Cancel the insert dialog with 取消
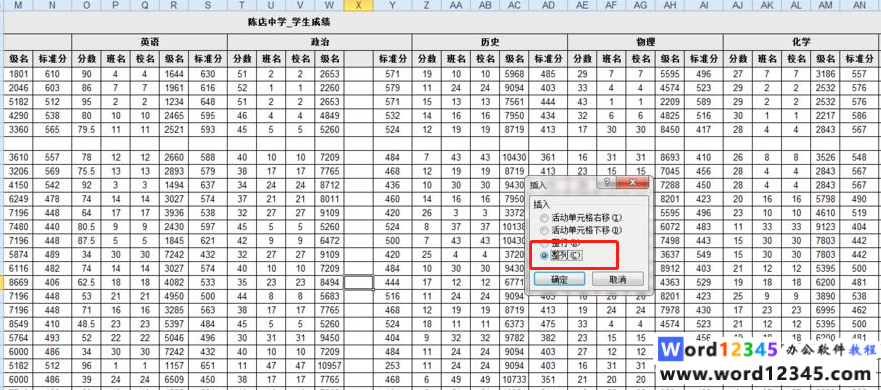 pos(618,279)
